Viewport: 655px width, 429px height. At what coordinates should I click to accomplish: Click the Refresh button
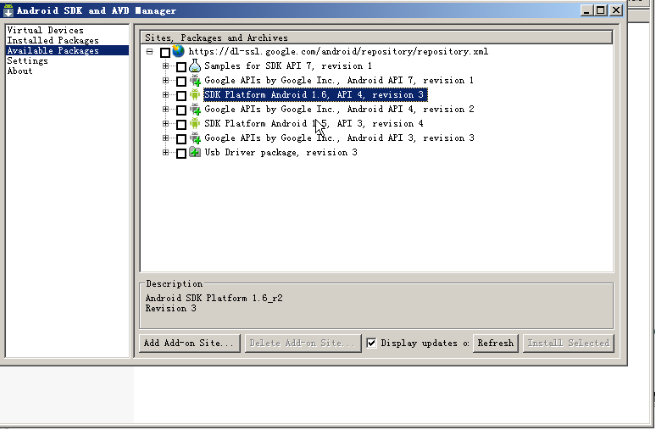(x=495, y=343)
